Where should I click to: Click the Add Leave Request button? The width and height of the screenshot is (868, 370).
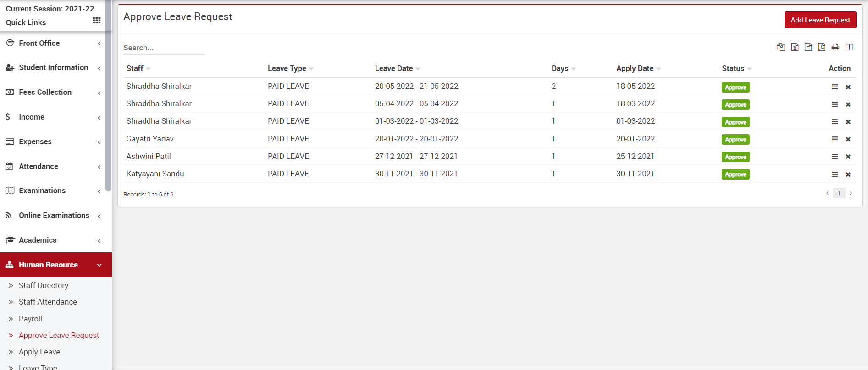point(820,20)
